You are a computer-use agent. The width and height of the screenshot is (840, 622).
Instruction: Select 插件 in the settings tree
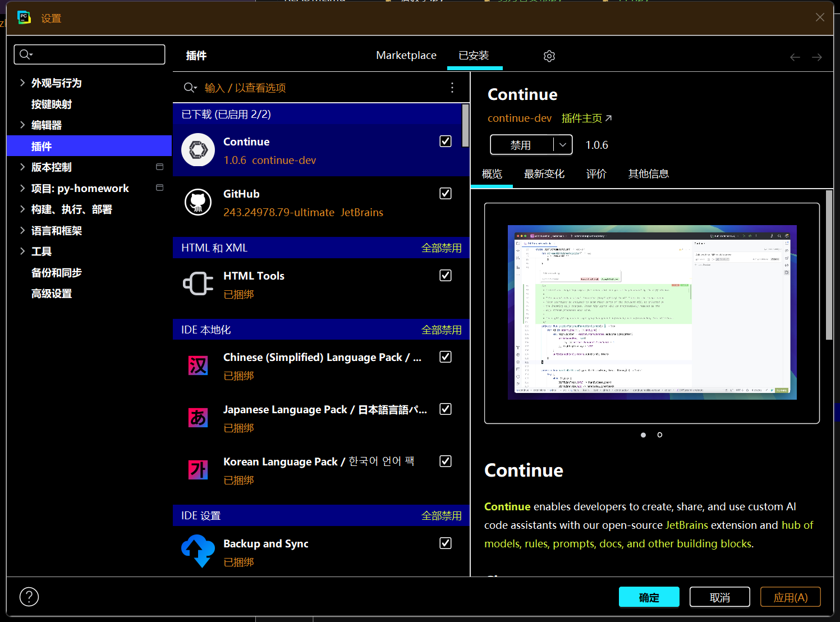point(89,146)
